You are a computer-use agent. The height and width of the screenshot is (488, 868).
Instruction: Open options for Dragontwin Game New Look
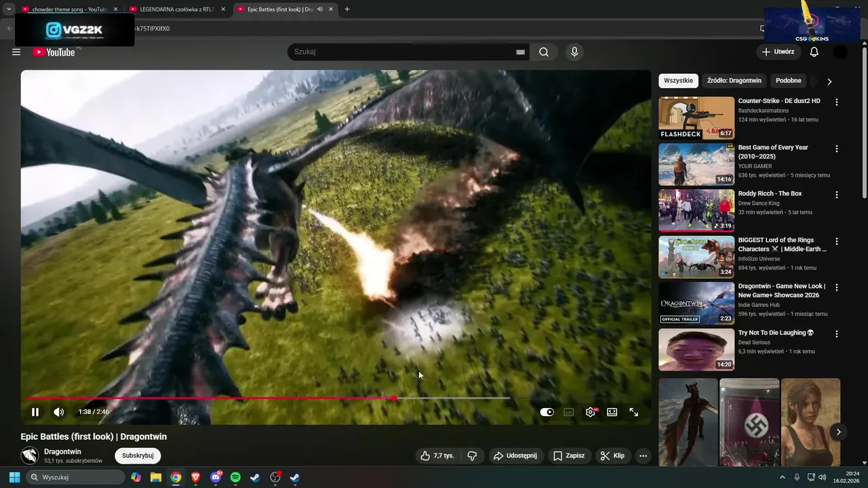tap(837, 287)
